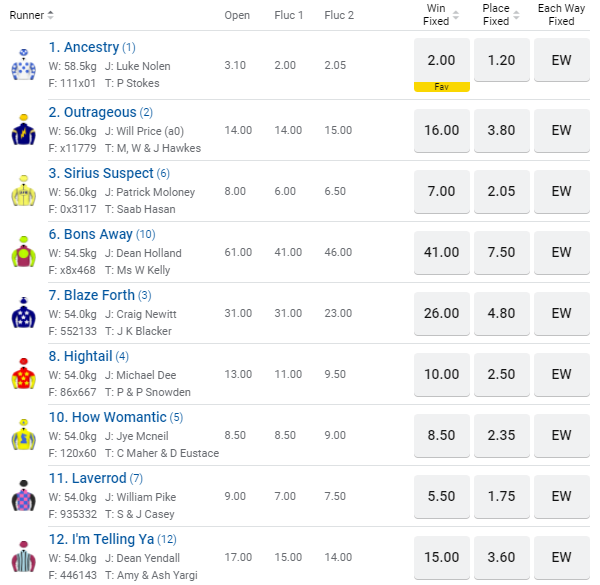Select Ancestry win odds 2.00
This screenshot has height=585, width=600.
coord(441,60)
